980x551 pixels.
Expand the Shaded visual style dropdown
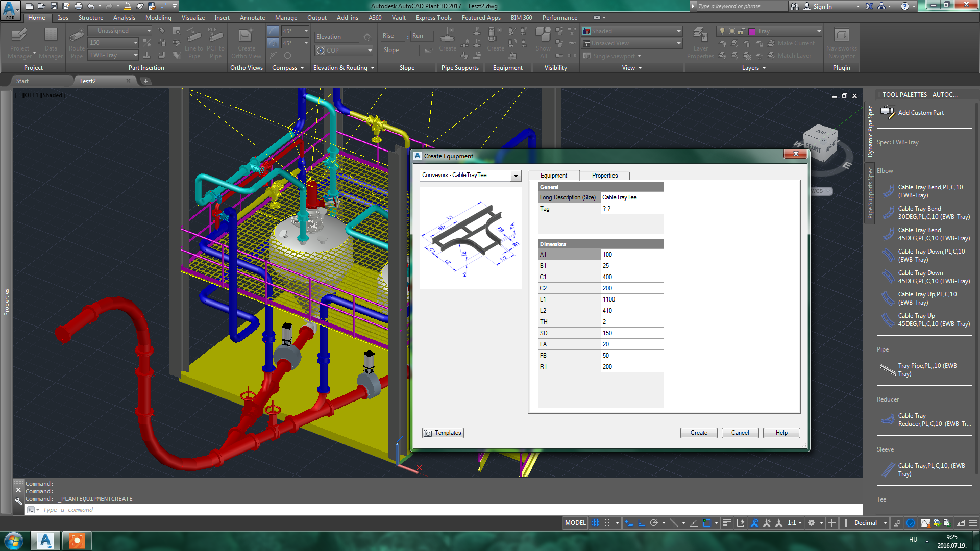pos(678,31)
